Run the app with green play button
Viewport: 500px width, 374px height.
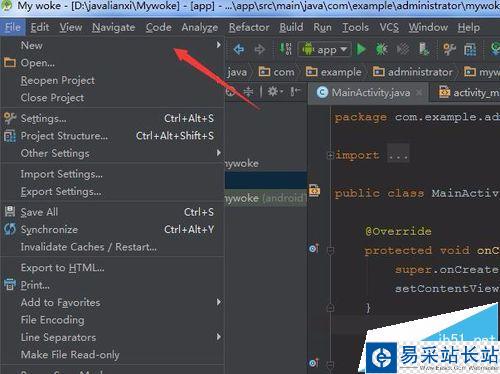[361, 49]
